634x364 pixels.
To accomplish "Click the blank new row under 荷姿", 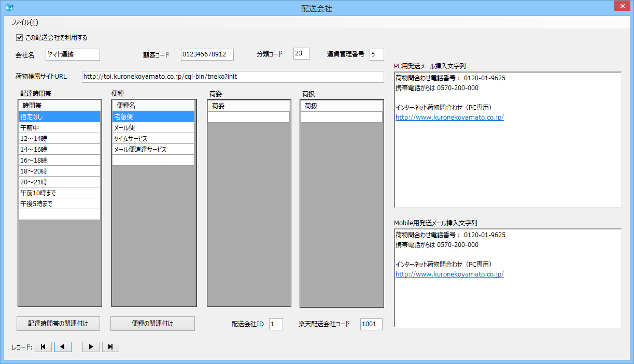I will coord(248,117).
